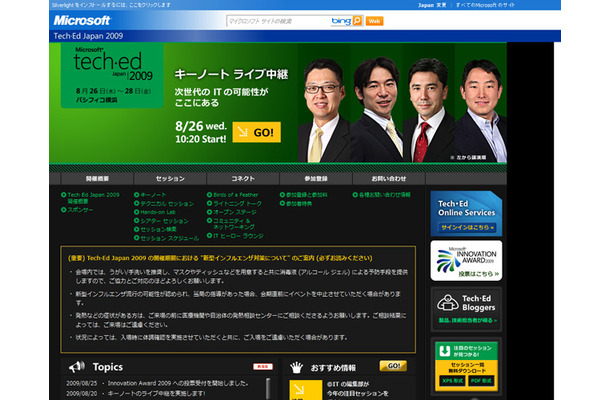Open the セッション navigation tab

click(x=170, y=179)
